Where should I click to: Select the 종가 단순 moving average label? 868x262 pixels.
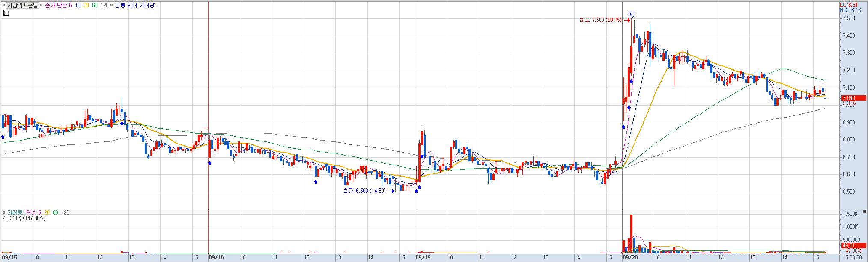(x=56, y=6)
